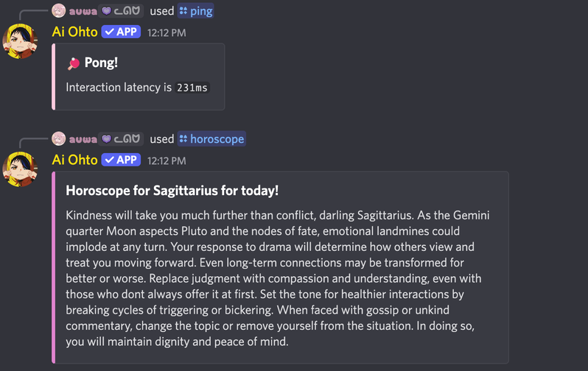The image size is (588, 371).
Task: Open Ai Ohto's avatar on the horoscope message
Action: [21, 169]
